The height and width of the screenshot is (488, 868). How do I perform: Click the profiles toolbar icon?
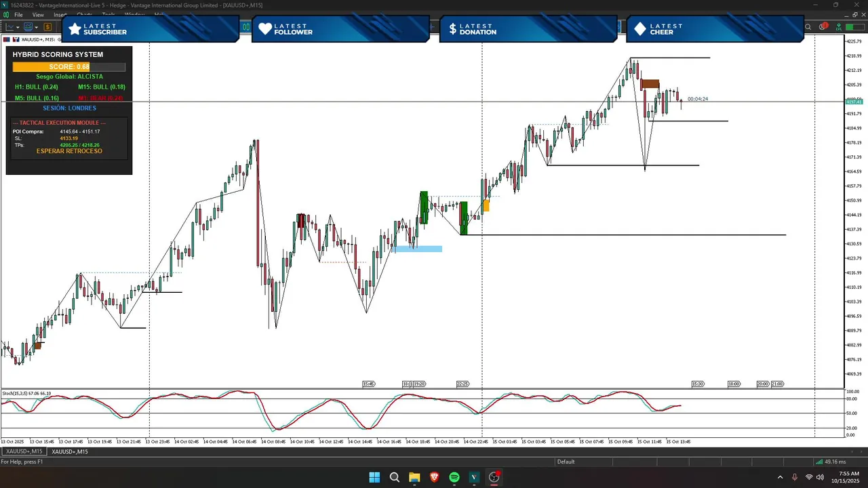point(28,27)
